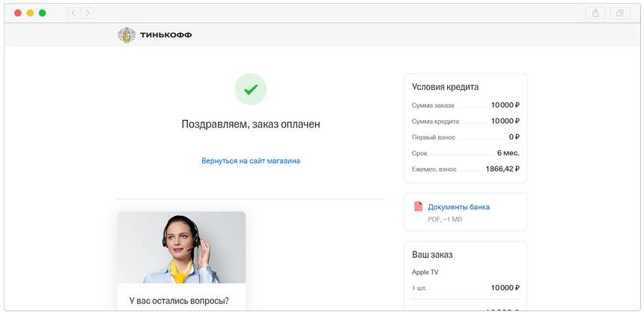Click Ежемес. взнос label
Image resolution: width=644 pixels, height=315 pixels.
coord(434,169)
